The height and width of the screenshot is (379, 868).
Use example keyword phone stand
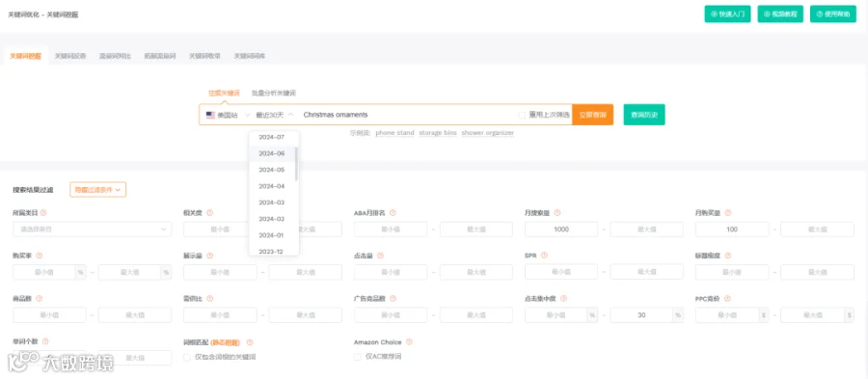point(394,133)
